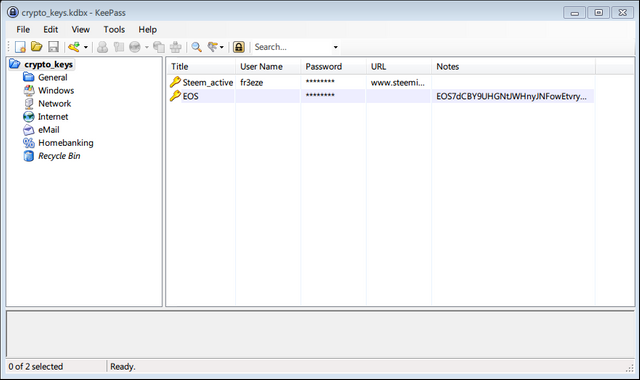Open the Tools menu
Screen dimensions: 640x380
[114, 29]
